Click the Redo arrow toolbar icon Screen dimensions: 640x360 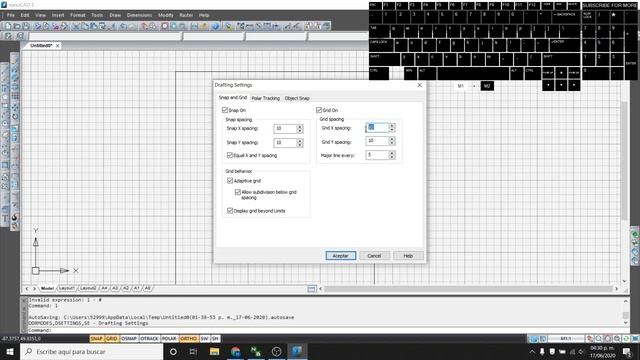pyautogui.click(x=132, y=26)
